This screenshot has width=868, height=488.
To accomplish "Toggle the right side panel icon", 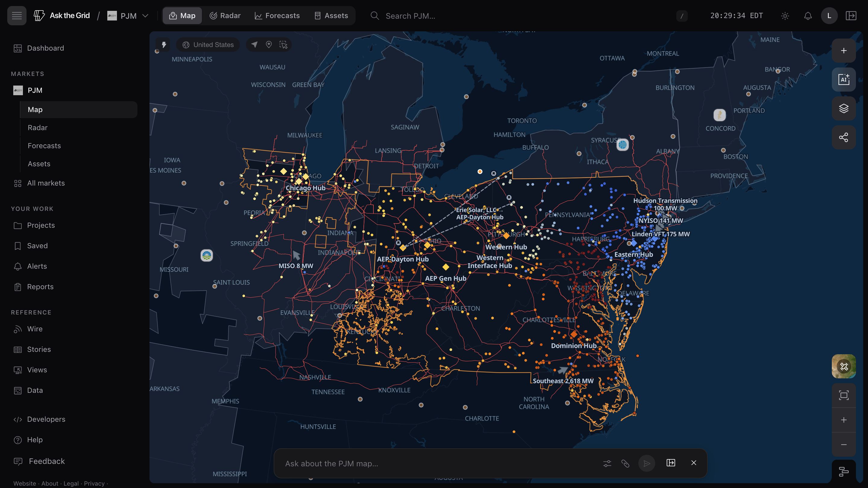I will click(x=851, y=16).
